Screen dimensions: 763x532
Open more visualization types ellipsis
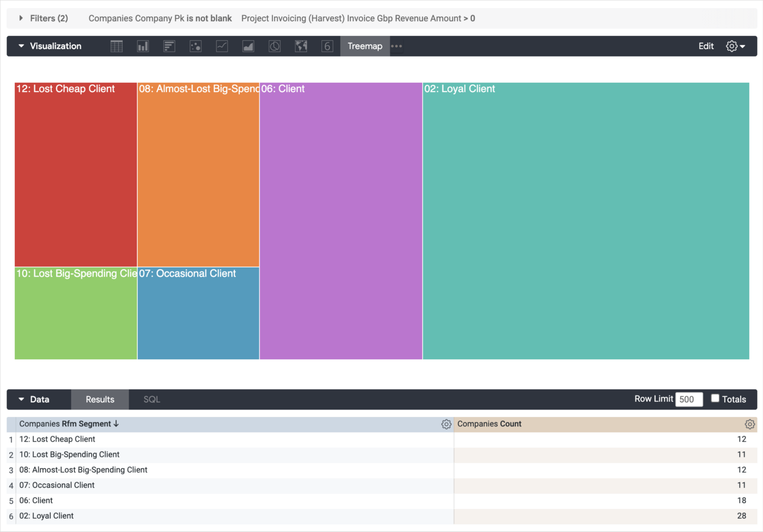tap(397, 46)
